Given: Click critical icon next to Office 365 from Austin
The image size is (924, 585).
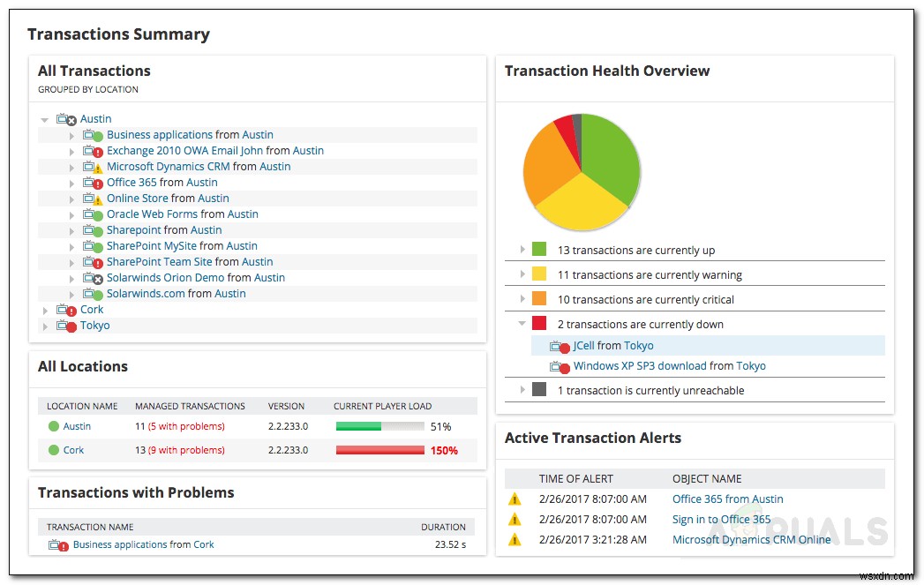Looking at the screenshot, I should 93,184.
